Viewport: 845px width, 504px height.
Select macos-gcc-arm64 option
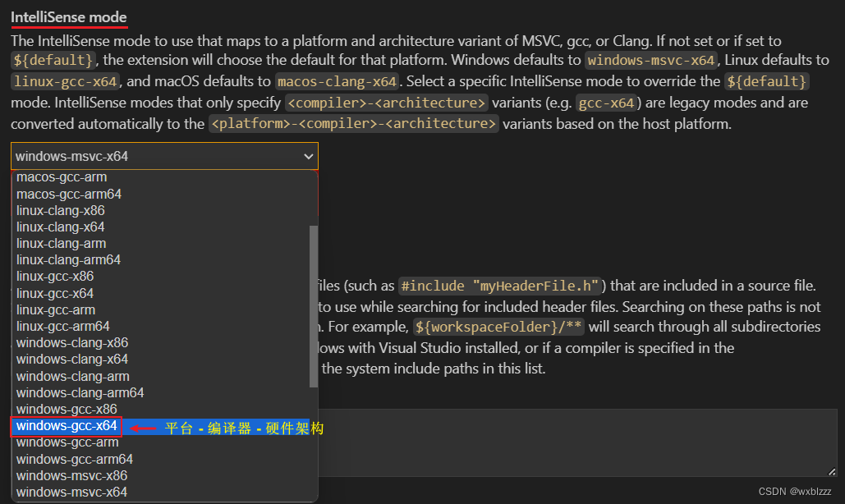68,194
